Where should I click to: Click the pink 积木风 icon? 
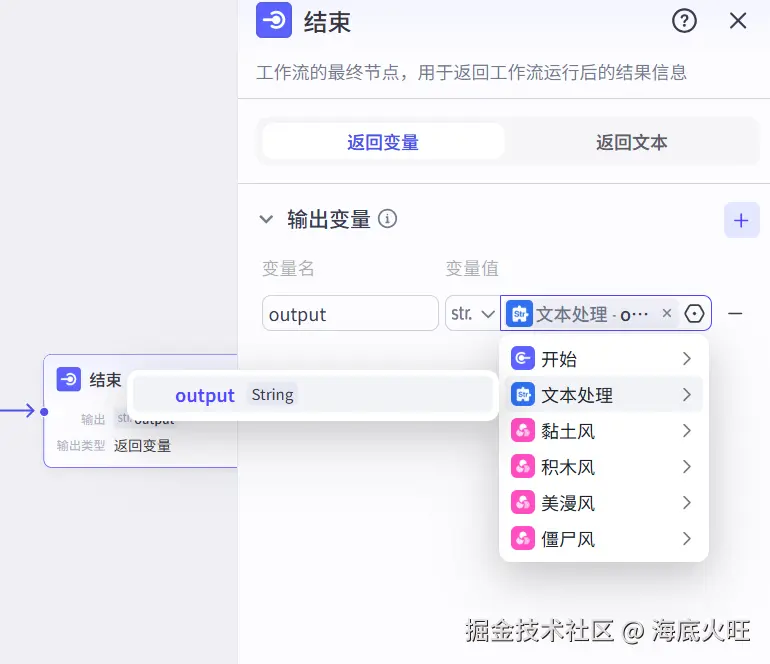coord(522,467)
